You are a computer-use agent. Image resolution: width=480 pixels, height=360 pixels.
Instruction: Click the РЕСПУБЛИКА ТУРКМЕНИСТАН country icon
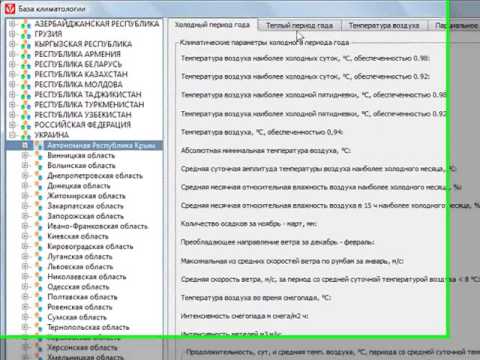click(25, 105)
